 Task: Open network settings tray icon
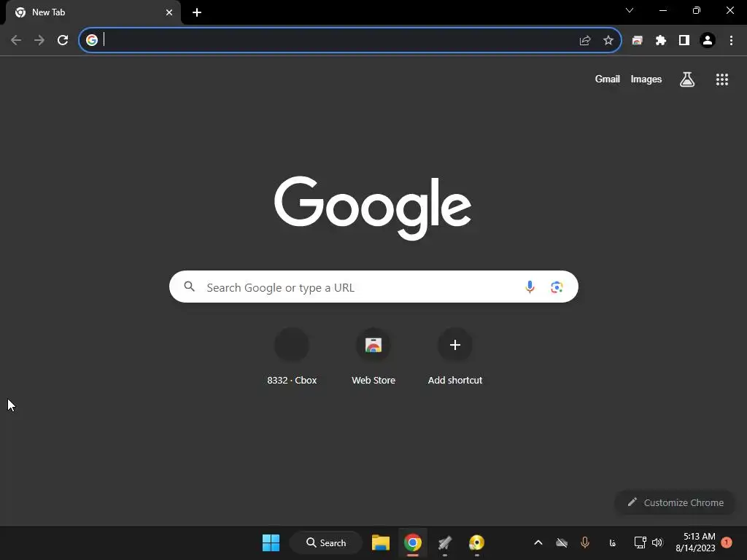[640, 542]
